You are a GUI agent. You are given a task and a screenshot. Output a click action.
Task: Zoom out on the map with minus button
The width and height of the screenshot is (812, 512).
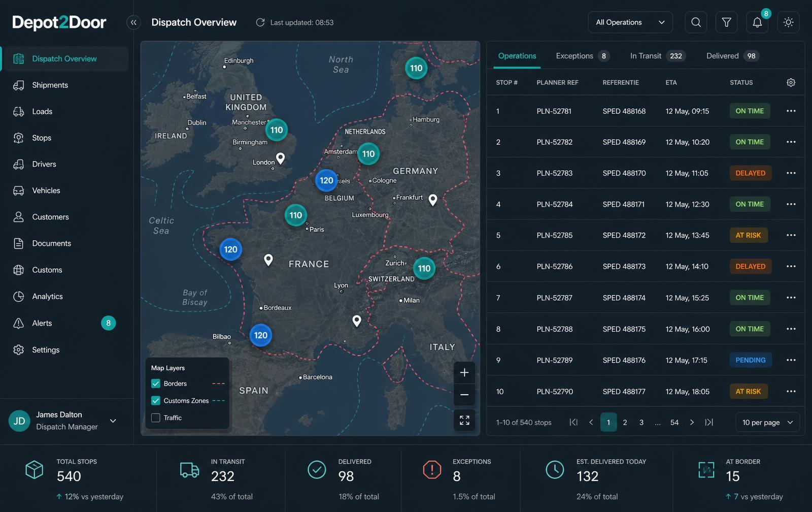(x=464, y=395)
